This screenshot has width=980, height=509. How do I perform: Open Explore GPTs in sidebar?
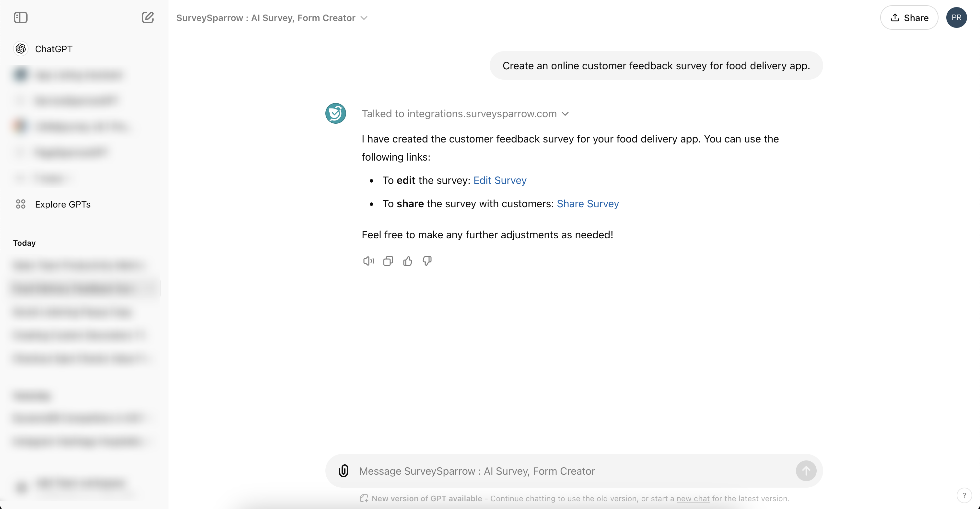click(63, 205)
